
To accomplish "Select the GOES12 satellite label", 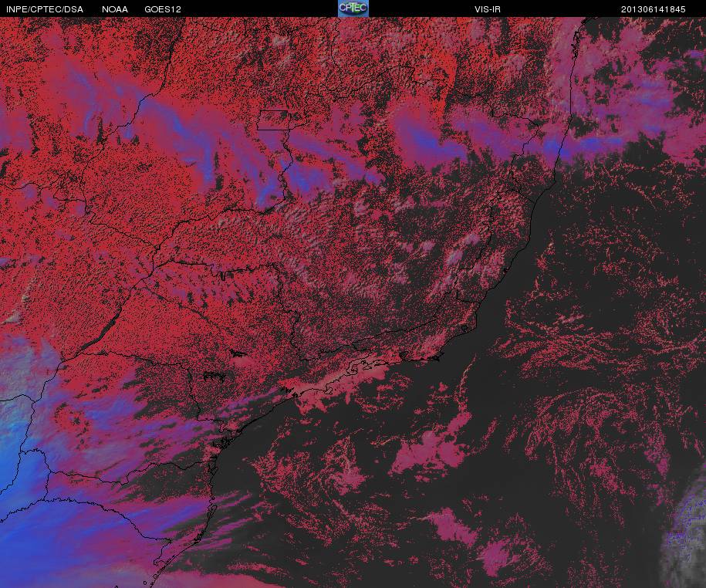I will coord(163,9).
